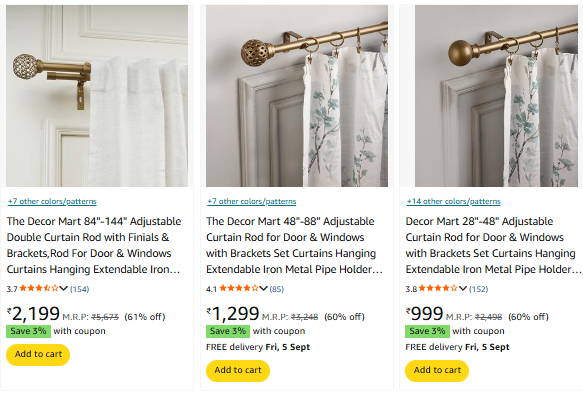
Task: Open title of Decor Mart 84"-144" Double Curtain Rod
Action: (x=94, y=245)
